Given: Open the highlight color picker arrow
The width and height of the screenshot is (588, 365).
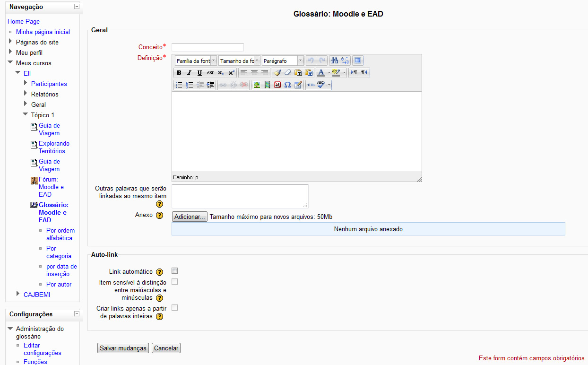Looking at the screenshot, I should pos(344,73).
